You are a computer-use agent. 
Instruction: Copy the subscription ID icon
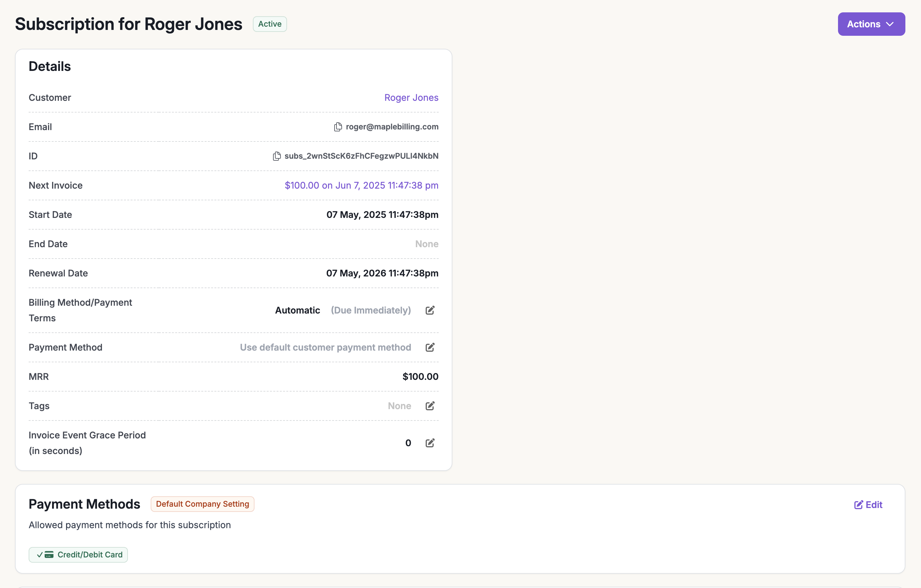pos(277,156)
